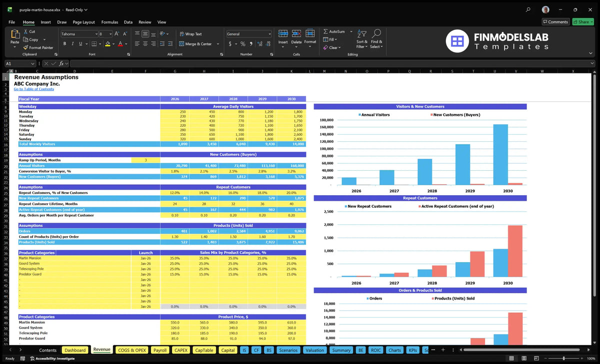Image resolution: width=600 pixels, height=364 pixels.
Task: Follow the Go to Table of Contents link
Action: pos(34,89)
